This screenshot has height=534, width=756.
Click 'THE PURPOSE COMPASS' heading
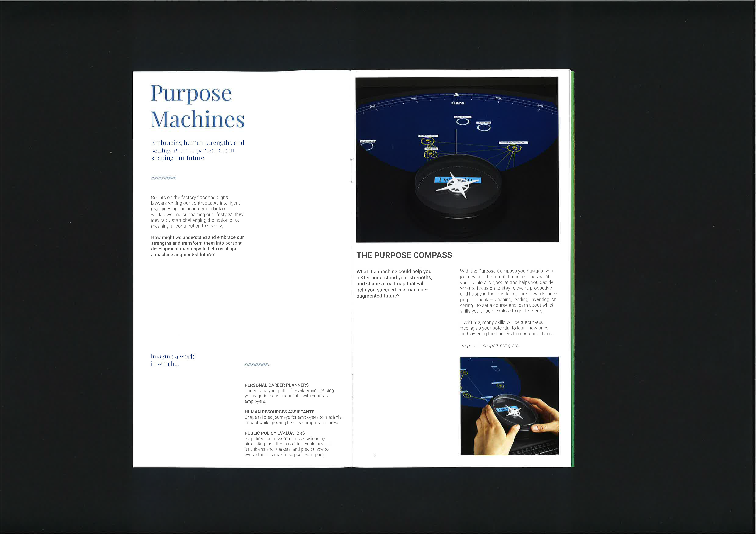(404, 255)
